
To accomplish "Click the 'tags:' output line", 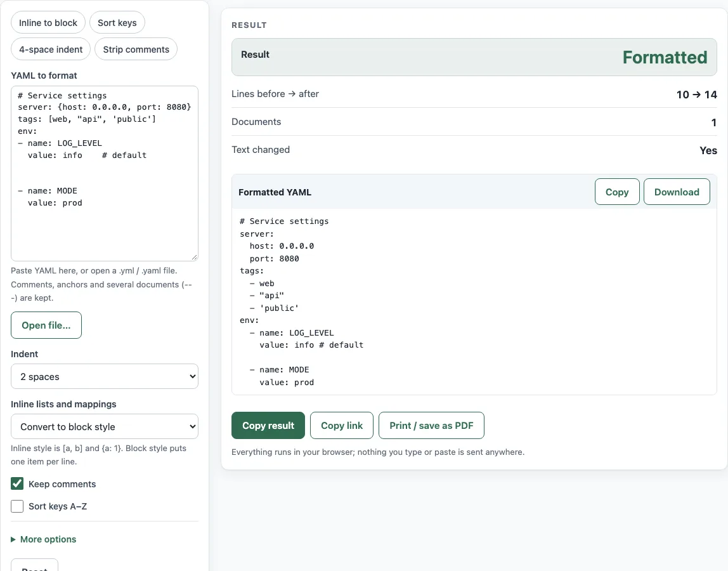I will tap(252, 271).
